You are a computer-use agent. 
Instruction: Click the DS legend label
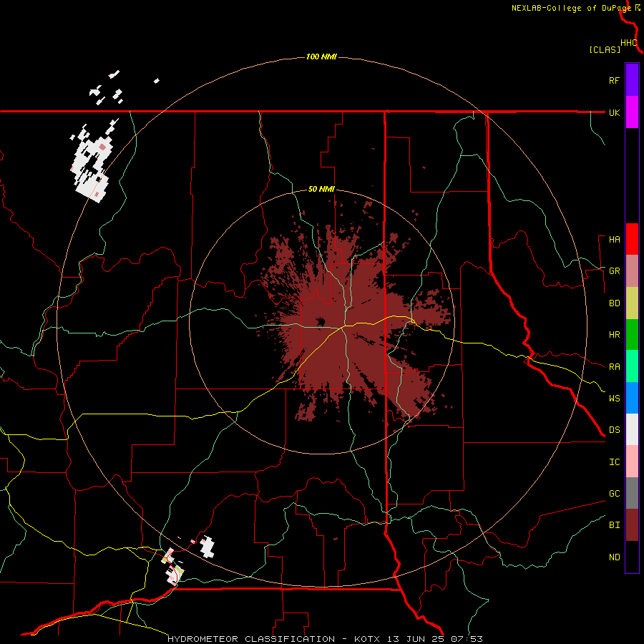[x=614, y=430]
